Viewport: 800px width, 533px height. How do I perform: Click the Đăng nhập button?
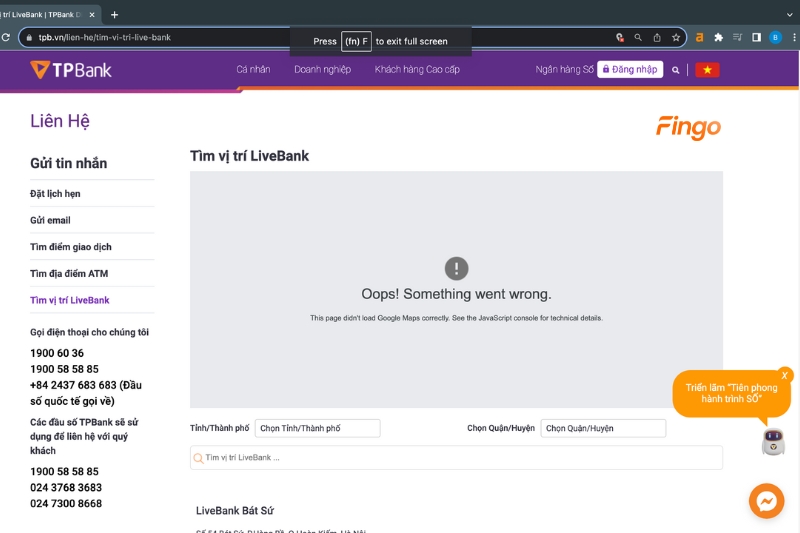(630, 69)
